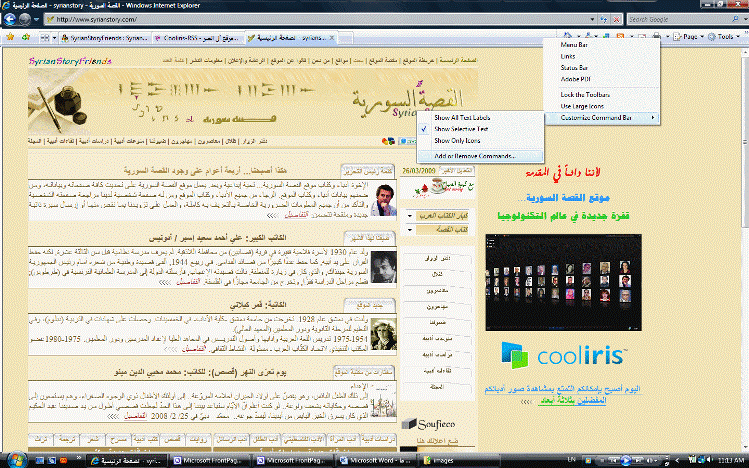The image size is (749, 468).
Task: Click the EN language indicator in taskbar
Action: pos(572,460)
